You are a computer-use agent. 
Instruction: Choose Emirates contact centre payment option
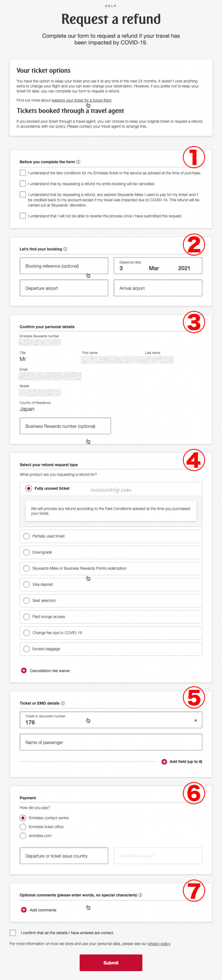23,818
